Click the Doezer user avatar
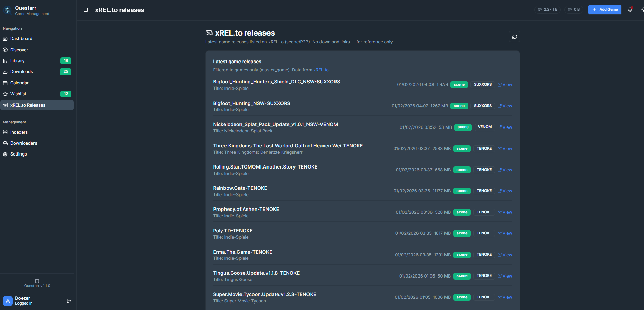 (x=8, y=301)
